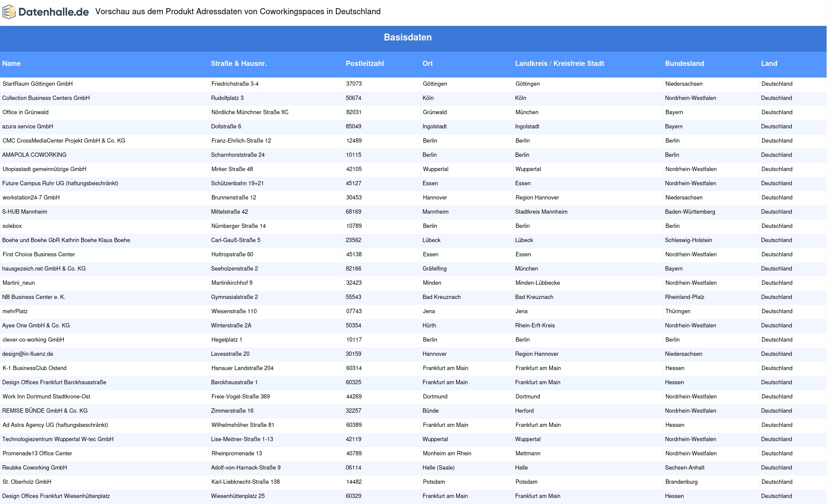Select Landkreis cell Stadtkreis Mannheim

click(541, 212)
